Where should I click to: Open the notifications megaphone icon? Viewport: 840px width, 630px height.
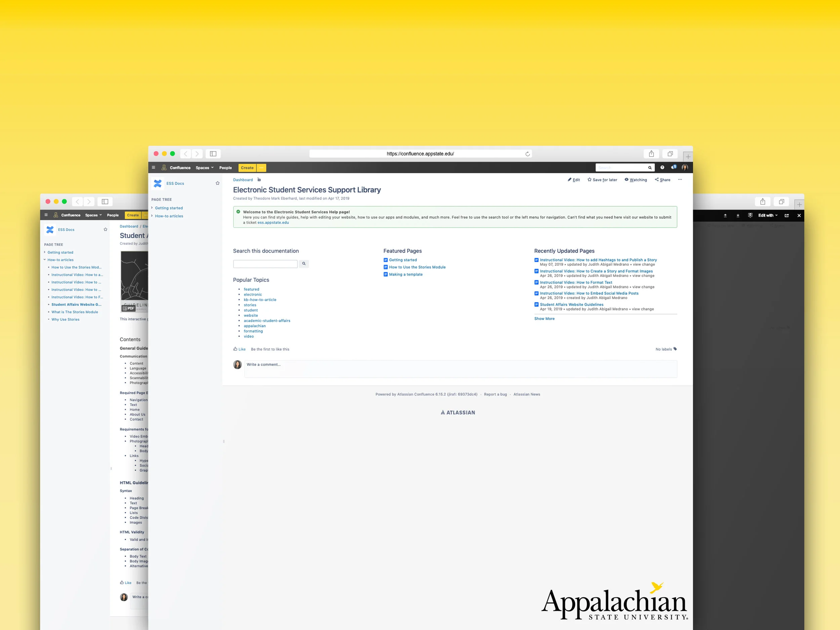(x=673, y=167)
